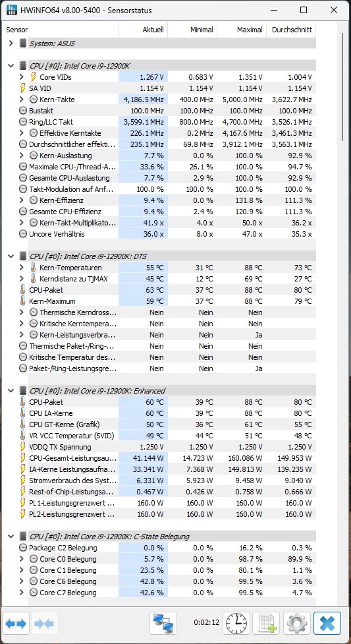Click the CPU-Paket thermometer icon in DTS
The height and width of the screenshot is (644, 351).
pyautogui.click(x=22, y=290)
